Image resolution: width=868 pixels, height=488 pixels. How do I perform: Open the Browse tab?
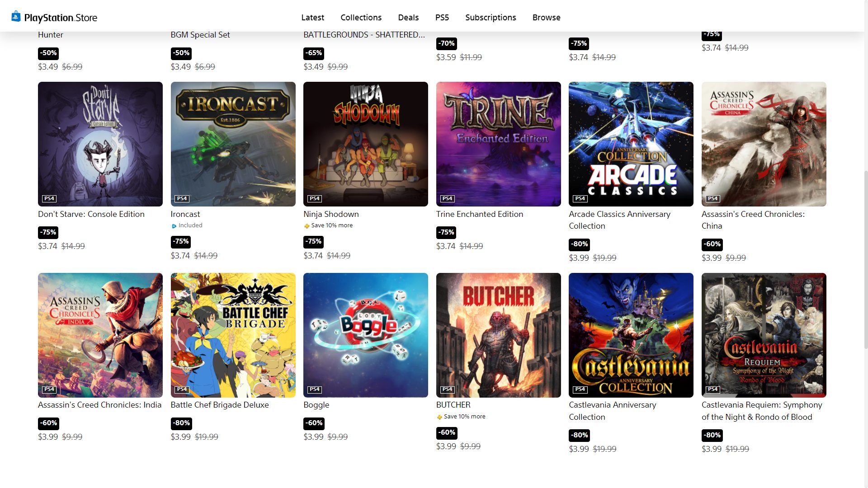(546, 18)
